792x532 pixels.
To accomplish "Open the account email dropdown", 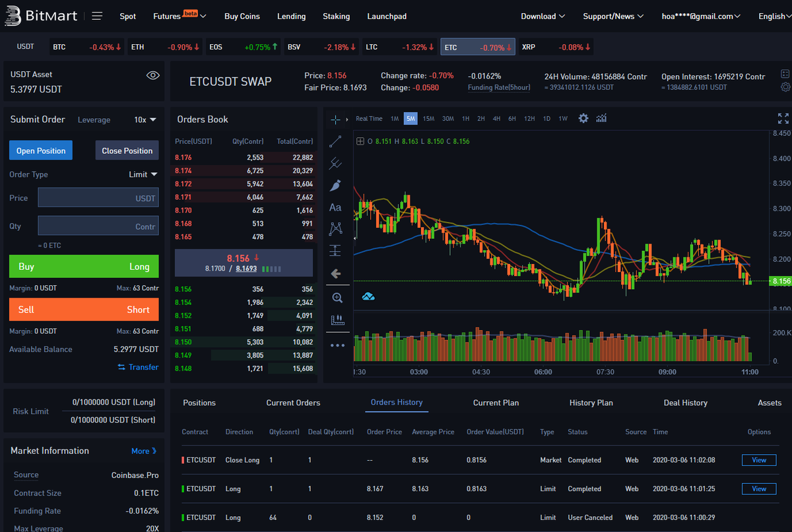I will tap(702, 16).
